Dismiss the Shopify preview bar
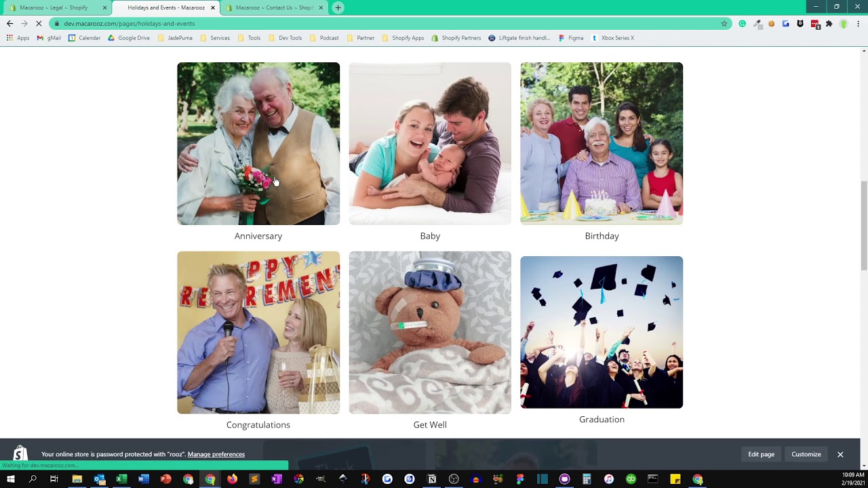 pos(840,454)
